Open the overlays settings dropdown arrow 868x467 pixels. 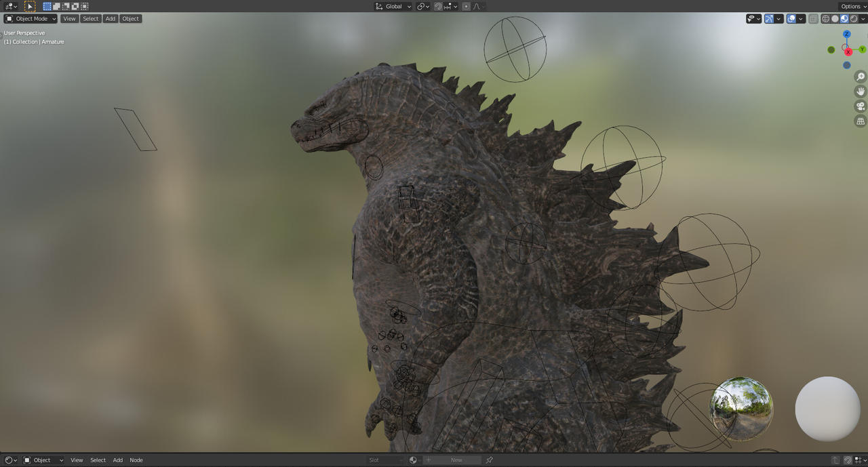802,18
